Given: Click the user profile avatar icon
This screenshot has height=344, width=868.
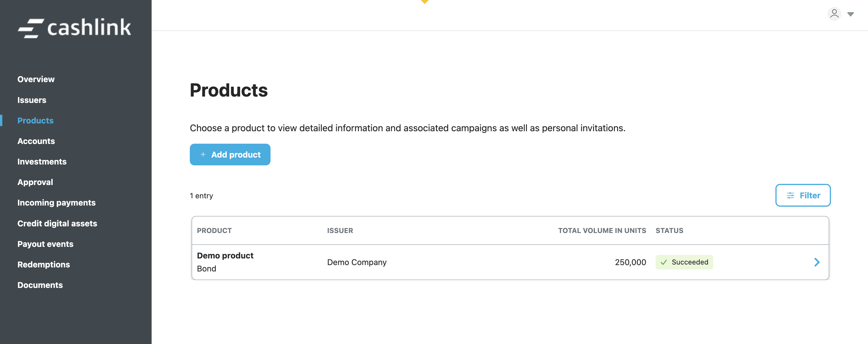Looking at the screenshot, I should point(834,14).
